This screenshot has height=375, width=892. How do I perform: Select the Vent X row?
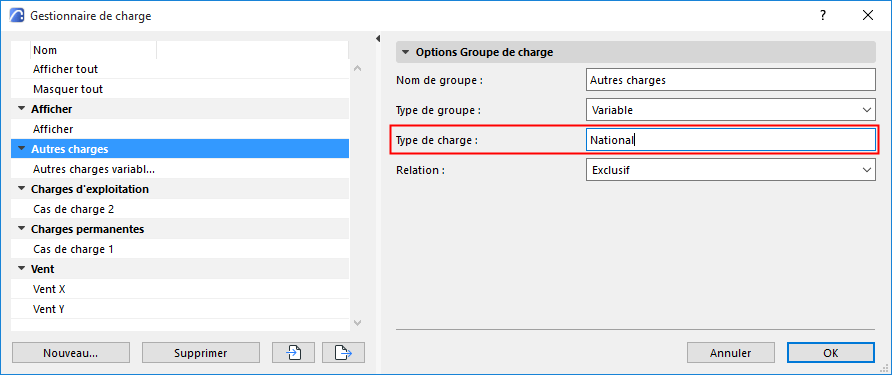point(180,289)
